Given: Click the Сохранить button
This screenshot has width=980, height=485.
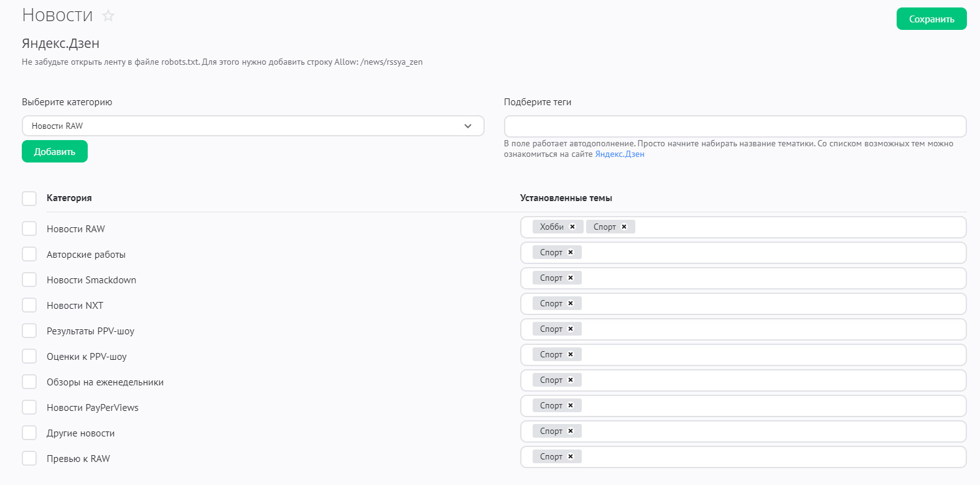Looking at the screenshot, I should (931, 19).
